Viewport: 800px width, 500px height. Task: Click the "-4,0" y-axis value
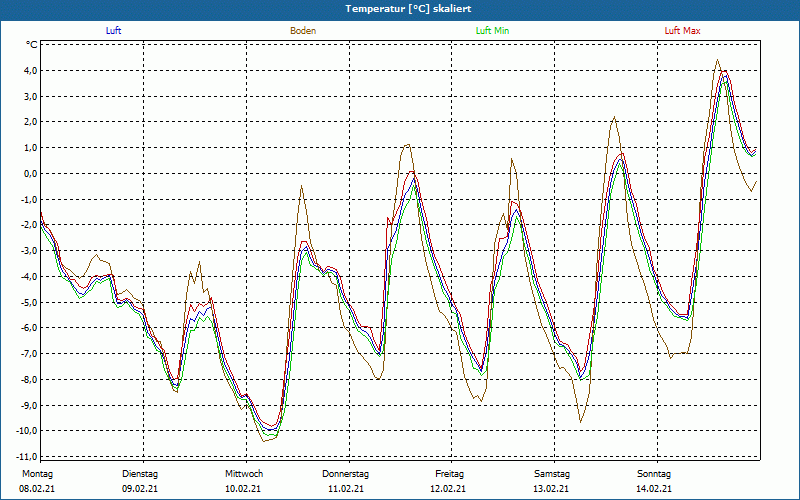[29, 277]
